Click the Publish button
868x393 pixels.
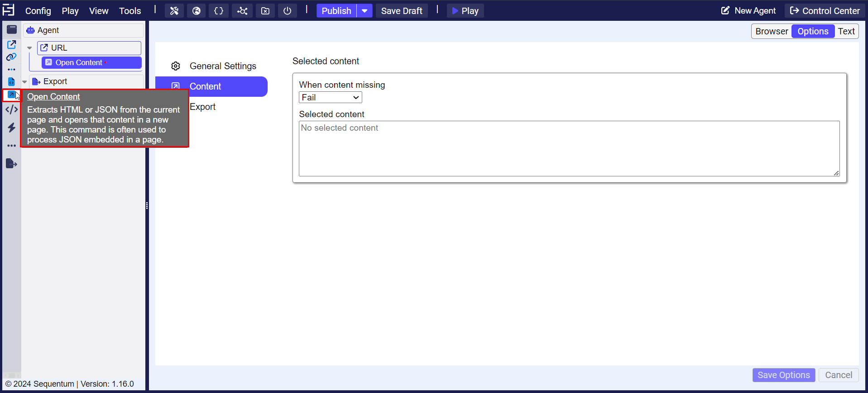pos(336,11)
